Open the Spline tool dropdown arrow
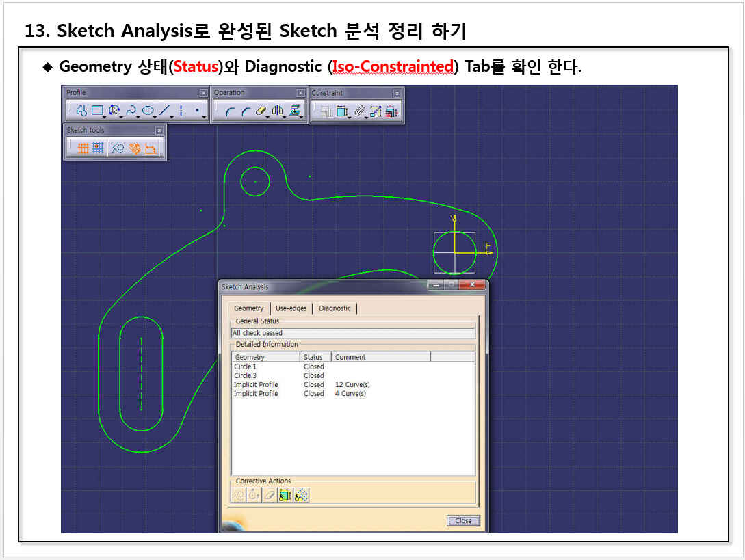Screen dimensions: 745x560 point(138,116)
